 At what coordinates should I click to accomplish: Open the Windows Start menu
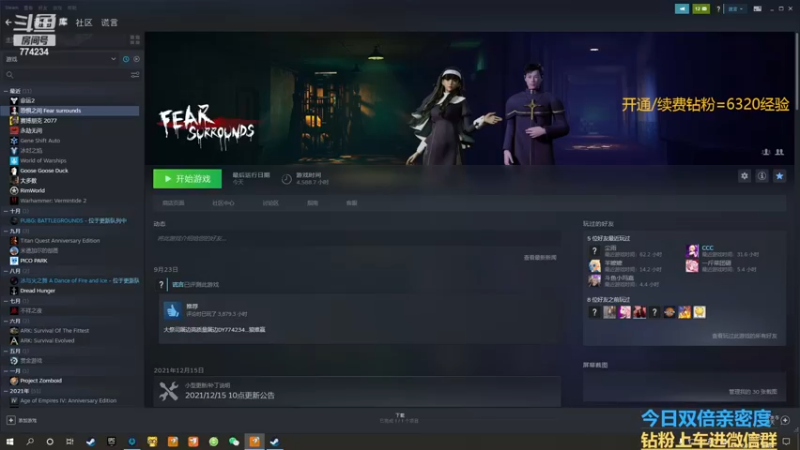coord(10,441)
